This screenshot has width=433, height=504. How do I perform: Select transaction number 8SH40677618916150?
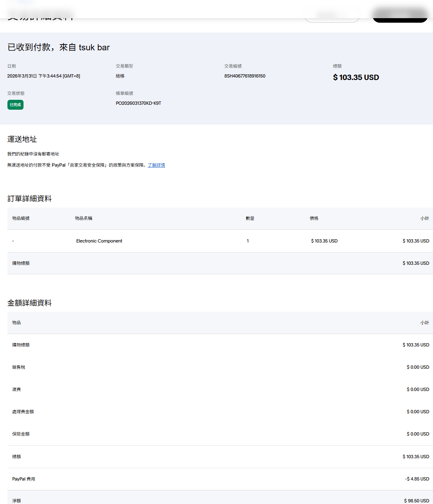(245, 76)
